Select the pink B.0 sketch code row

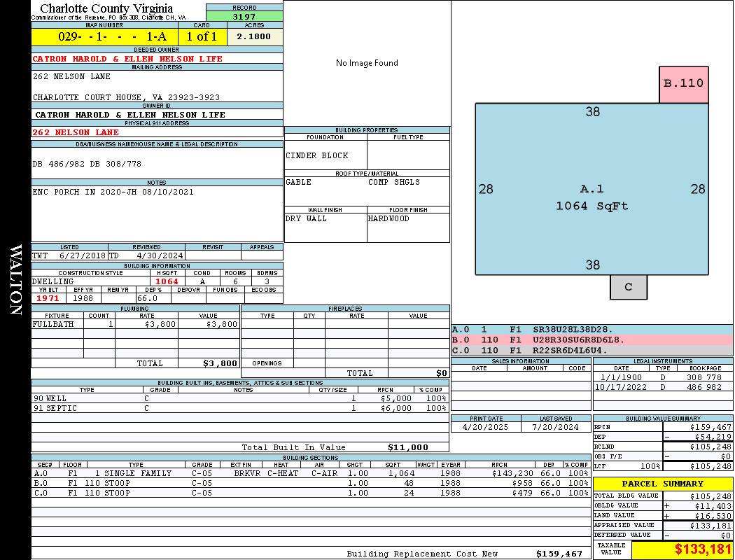[x=591, y=339]
